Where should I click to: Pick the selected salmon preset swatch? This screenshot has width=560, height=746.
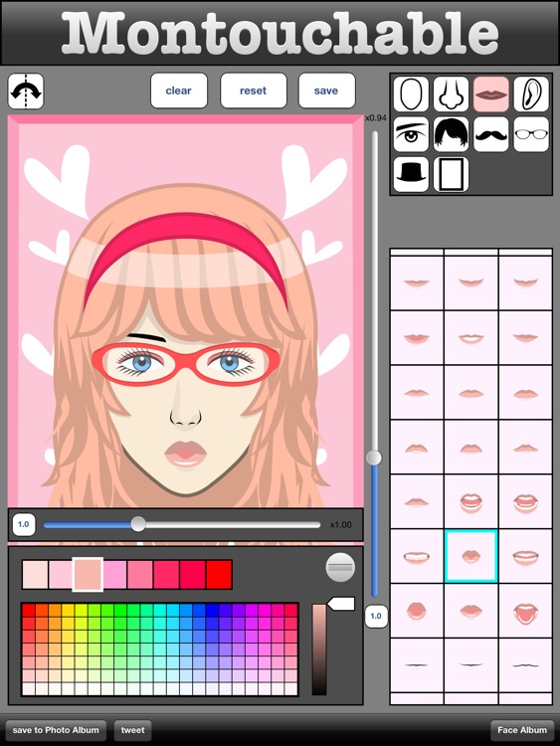(88, 575)
